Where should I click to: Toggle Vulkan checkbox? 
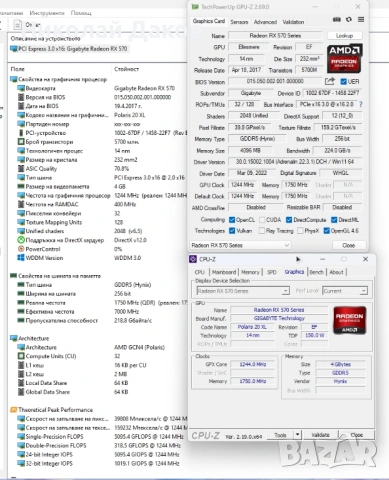pyautogui.click(x=232, y=231)
